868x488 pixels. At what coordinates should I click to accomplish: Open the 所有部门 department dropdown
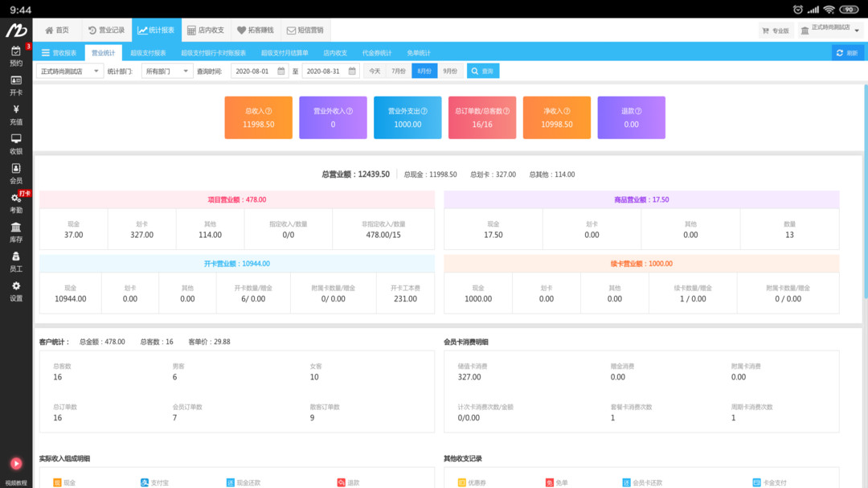tap(166, 71)
